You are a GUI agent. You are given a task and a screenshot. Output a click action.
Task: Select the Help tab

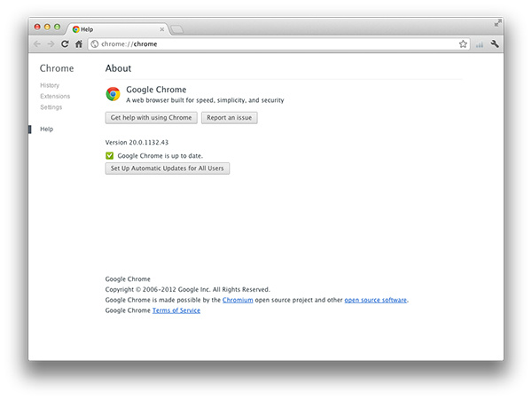click(117, 29)
